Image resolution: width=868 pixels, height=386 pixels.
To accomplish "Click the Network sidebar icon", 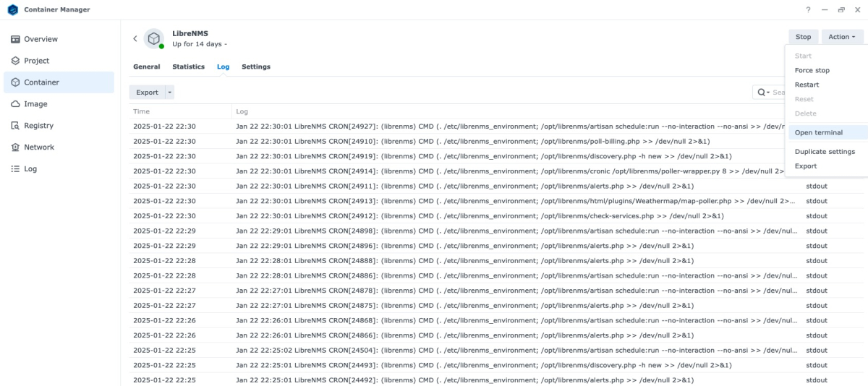I will pyautogui.click(x=15, y=147).
